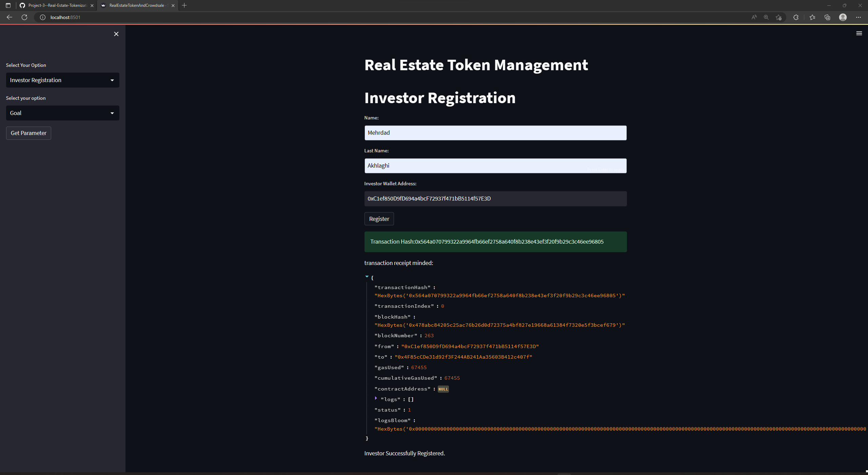Add page to favorites with star icon

click(778, 17)
